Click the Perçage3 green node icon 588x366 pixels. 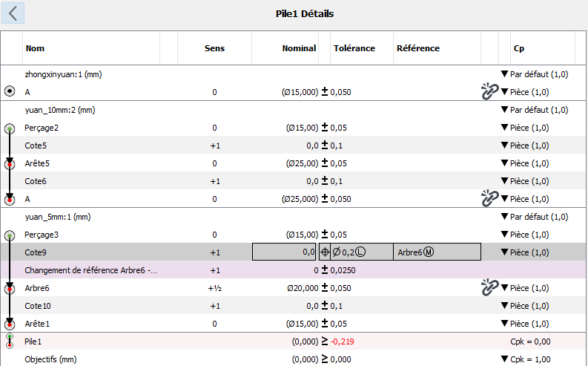[10, 235]
